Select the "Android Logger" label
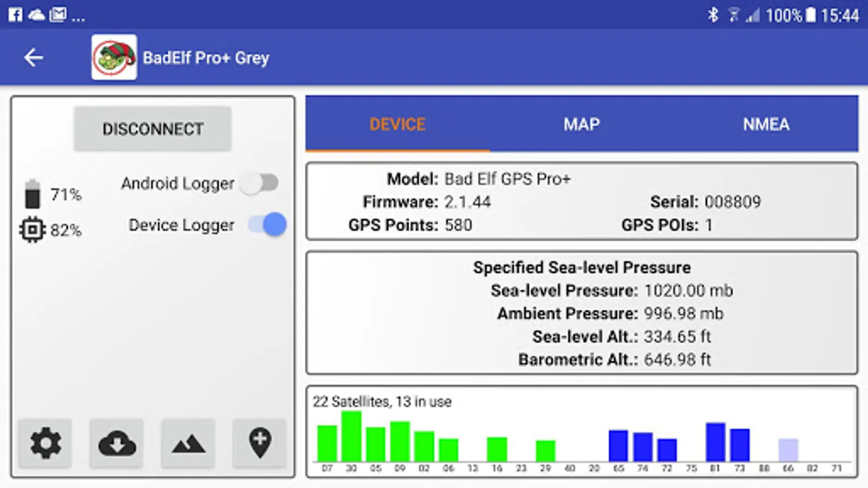Viewport: 868px width, 488px height. pos(178,183)
